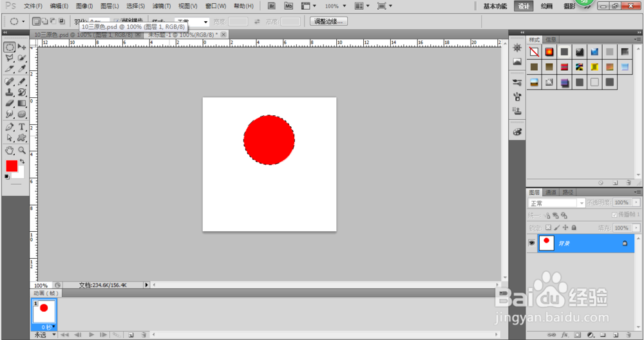This screenshot has height=340, width=644.
Task: Choose Intersect with Selection mode
Action: point(62,21)
